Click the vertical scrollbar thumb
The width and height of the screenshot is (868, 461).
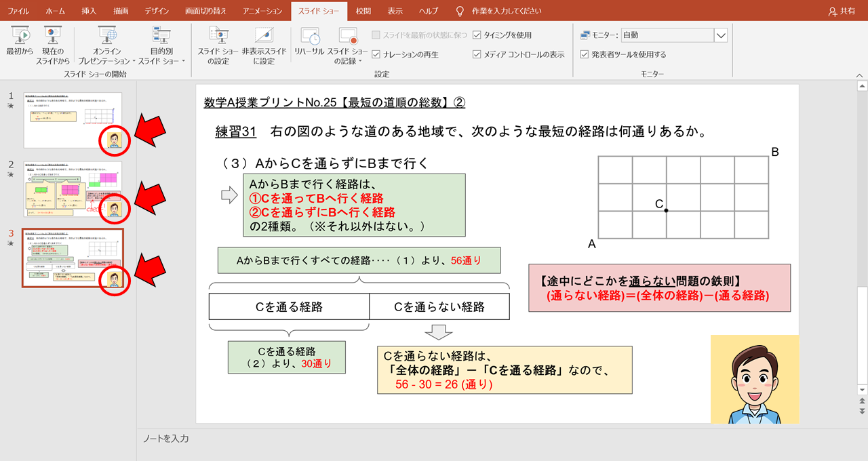[x=862, y=335]
